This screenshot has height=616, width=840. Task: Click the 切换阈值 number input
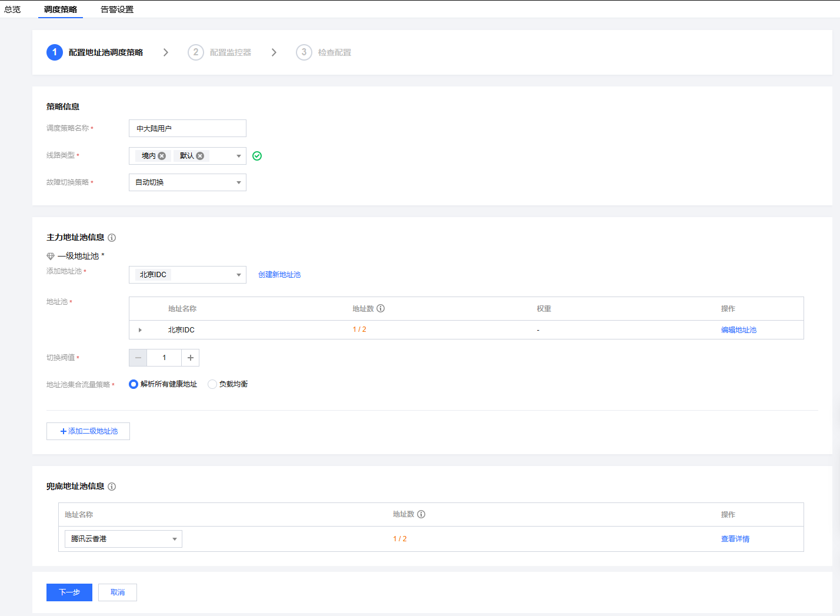164,358
